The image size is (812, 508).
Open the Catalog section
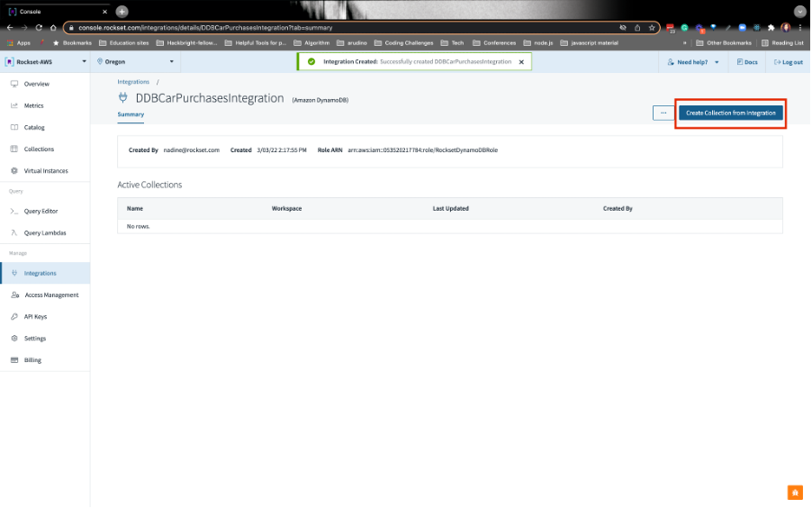point(34,128)
